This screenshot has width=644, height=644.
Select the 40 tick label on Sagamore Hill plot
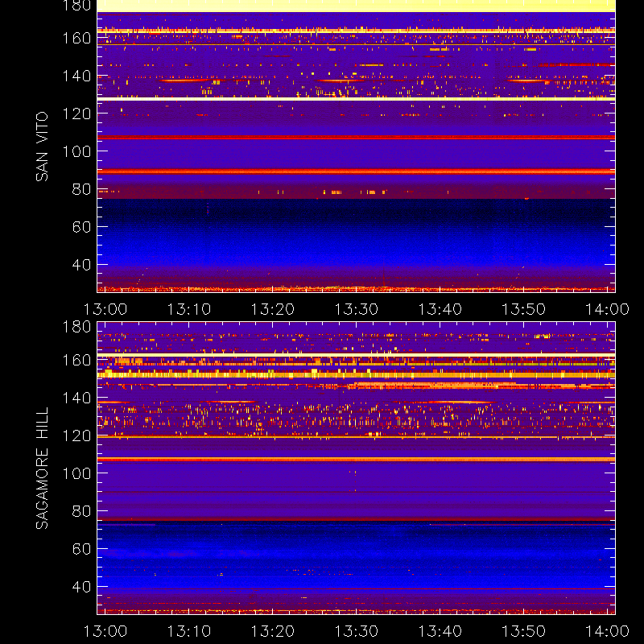coord(81,587)
